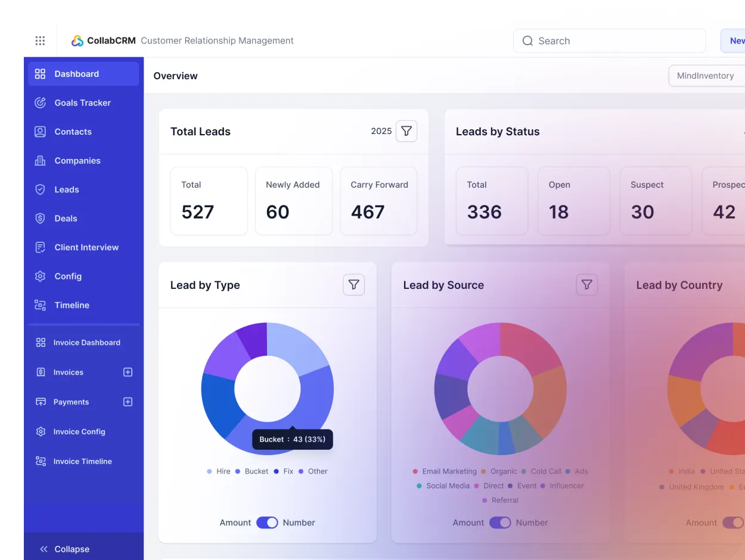Toggle Amount/Number switch under Lead by Type
The image size is (745, 560).
pos(267,522)
